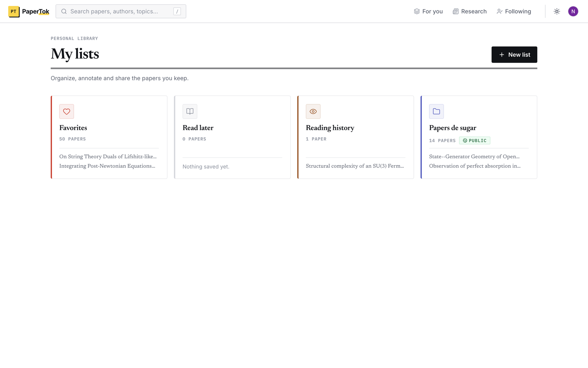Click the 'PERSONAL LIBRARY' label
588x368 pixels.
[x=74, y=38]
